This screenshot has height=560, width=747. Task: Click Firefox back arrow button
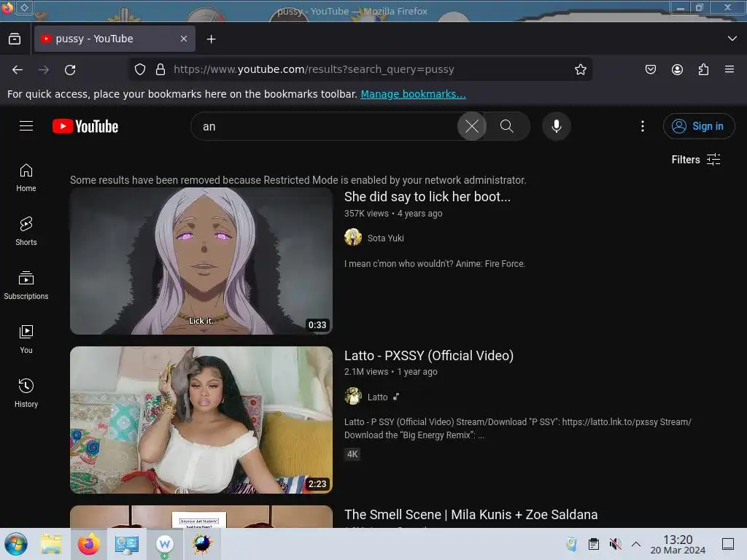[18, 69]
